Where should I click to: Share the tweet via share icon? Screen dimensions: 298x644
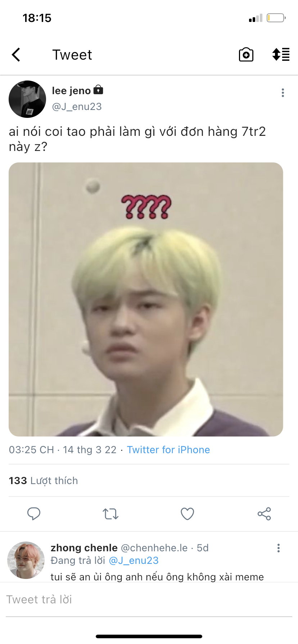[264, 514]
